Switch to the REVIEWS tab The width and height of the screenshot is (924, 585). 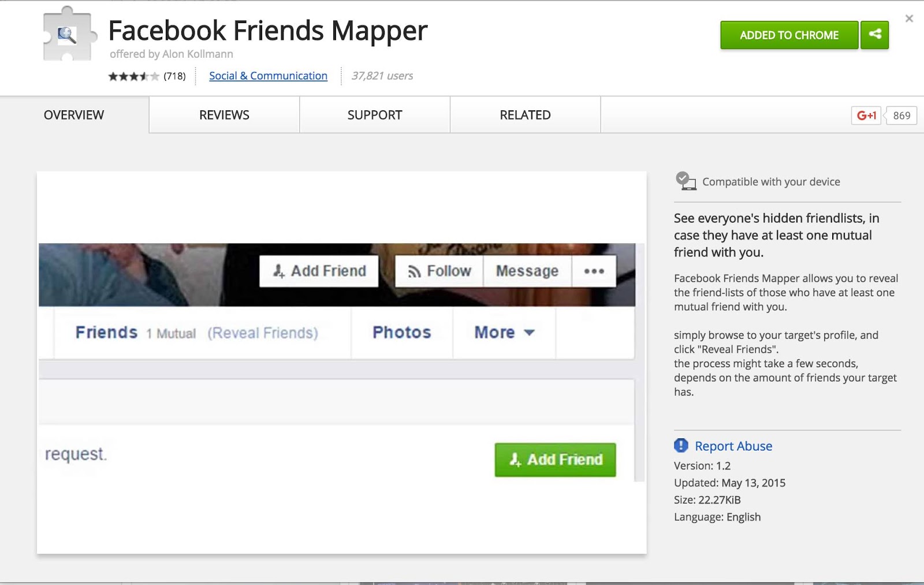click(x=224, y=115)
